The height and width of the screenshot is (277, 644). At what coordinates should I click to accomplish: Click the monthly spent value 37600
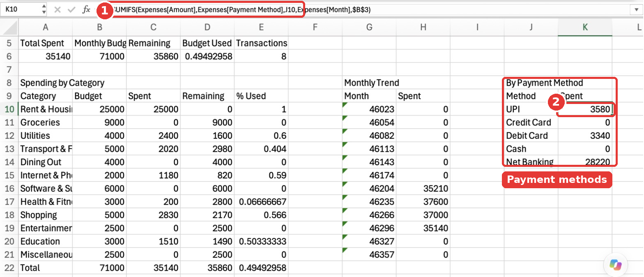click(x=423, y=202)
